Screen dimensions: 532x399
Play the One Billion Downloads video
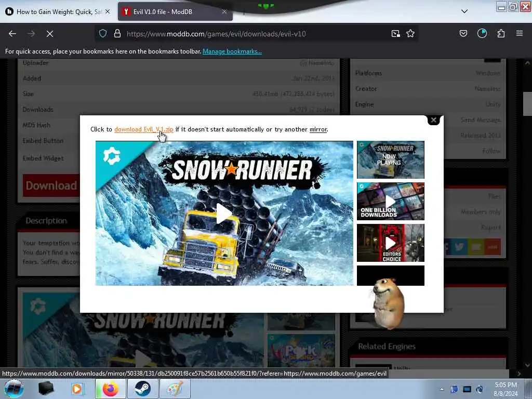point(391,201)
